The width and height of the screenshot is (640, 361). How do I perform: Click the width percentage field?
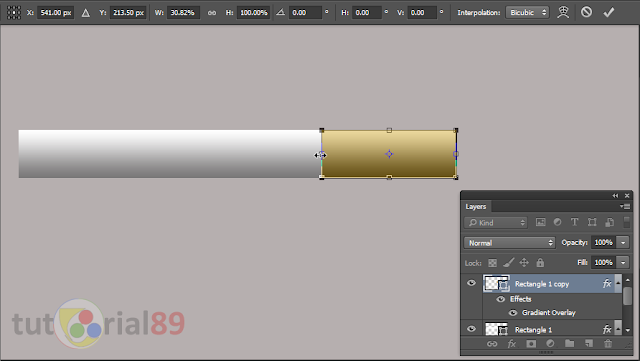[x=182, y=13]
